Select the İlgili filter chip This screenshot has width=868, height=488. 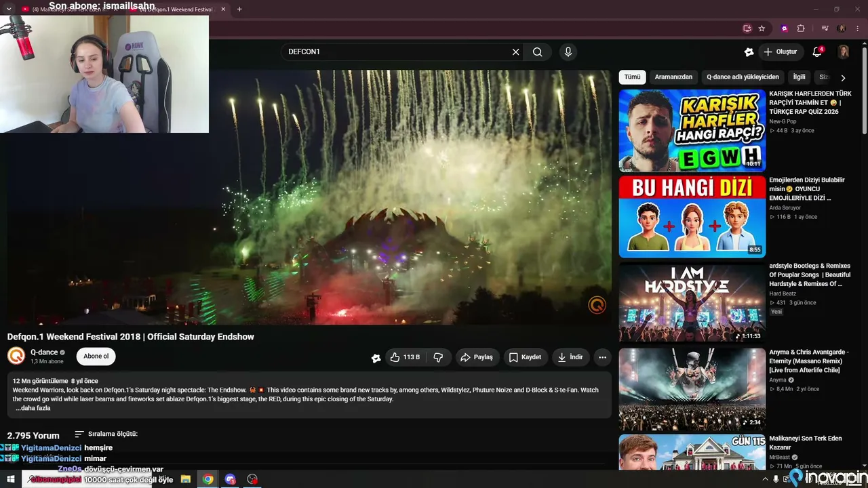[x=800, y=77]
